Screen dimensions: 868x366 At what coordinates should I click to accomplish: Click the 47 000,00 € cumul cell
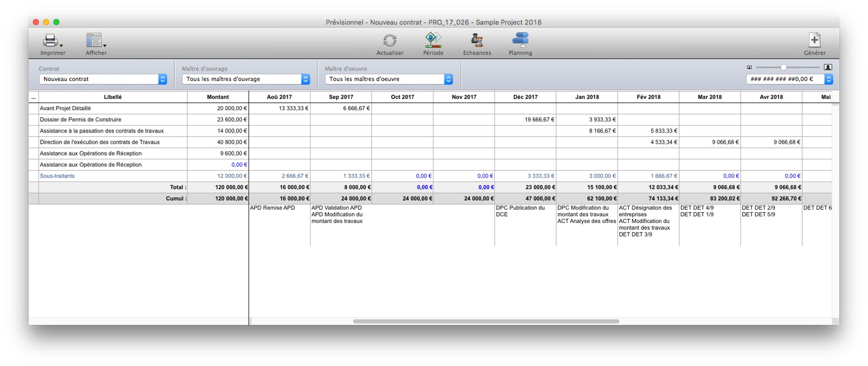click(x=525, y=198)
